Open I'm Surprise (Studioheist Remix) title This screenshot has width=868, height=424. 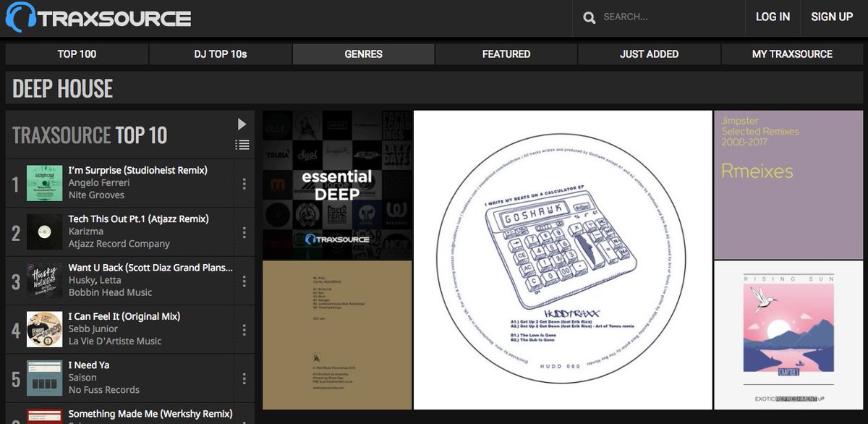pos(138,170)
